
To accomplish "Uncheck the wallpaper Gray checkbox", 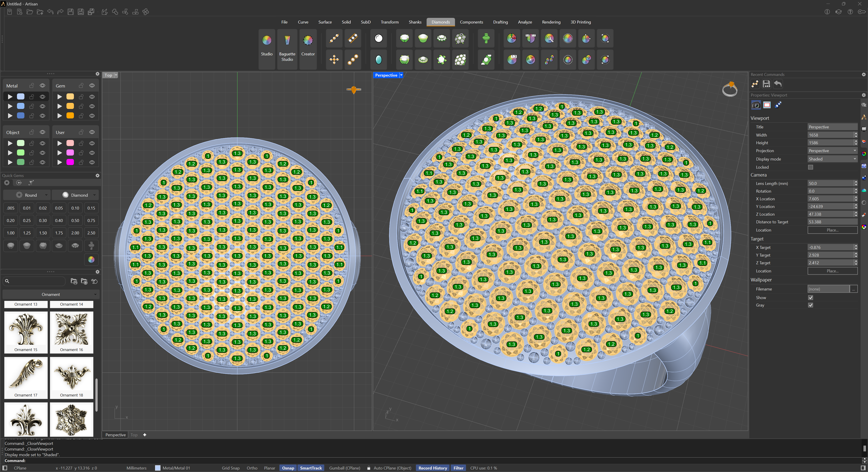I will pos(810,305).
